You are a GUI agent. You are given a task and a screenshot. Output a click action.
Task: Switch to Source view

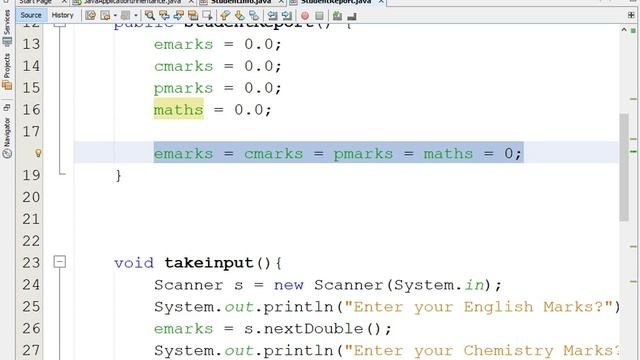(31, 15)
